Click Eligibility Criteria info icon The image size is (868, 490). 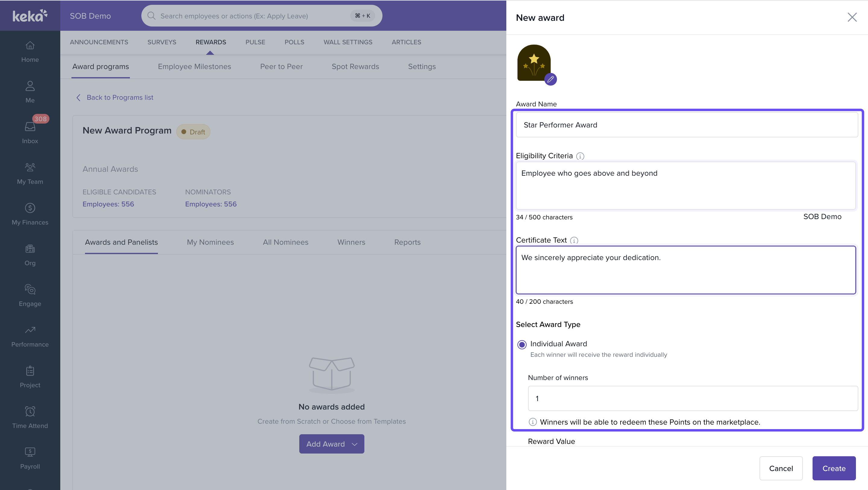tap(580, 156)
